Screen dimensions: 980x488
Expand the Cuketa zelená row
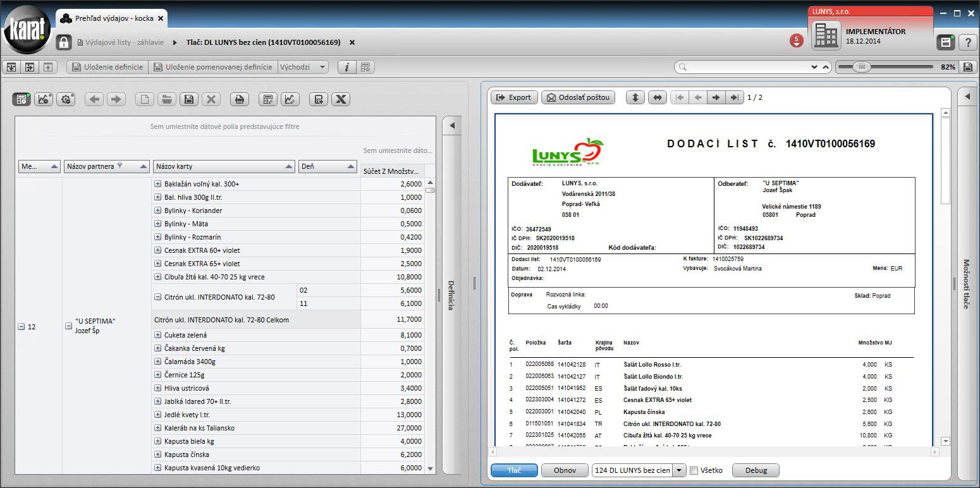[158, 335]
